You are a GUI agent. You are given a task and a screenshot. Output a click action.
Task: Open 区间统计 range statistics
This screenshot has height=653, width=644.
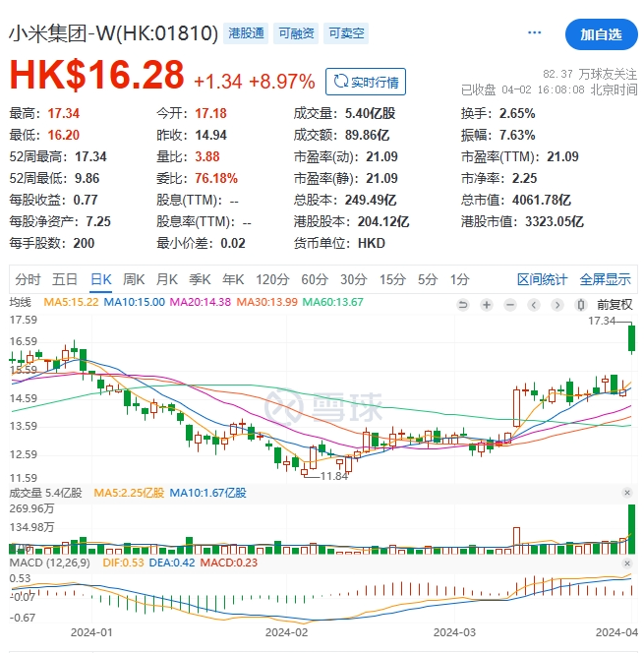pyautogui.click(x=542, y=279)
